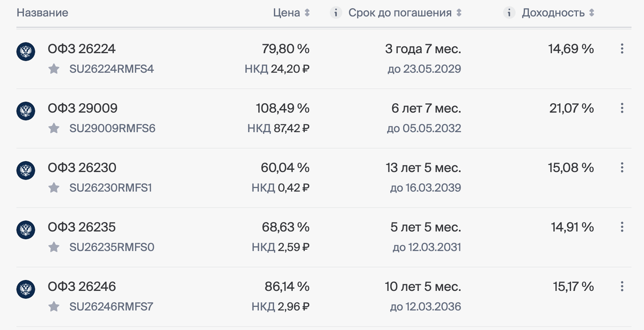644x330 pixels.
Task: Toggle favorite star for SU26235RMFS0
Action: coord(54,247)
